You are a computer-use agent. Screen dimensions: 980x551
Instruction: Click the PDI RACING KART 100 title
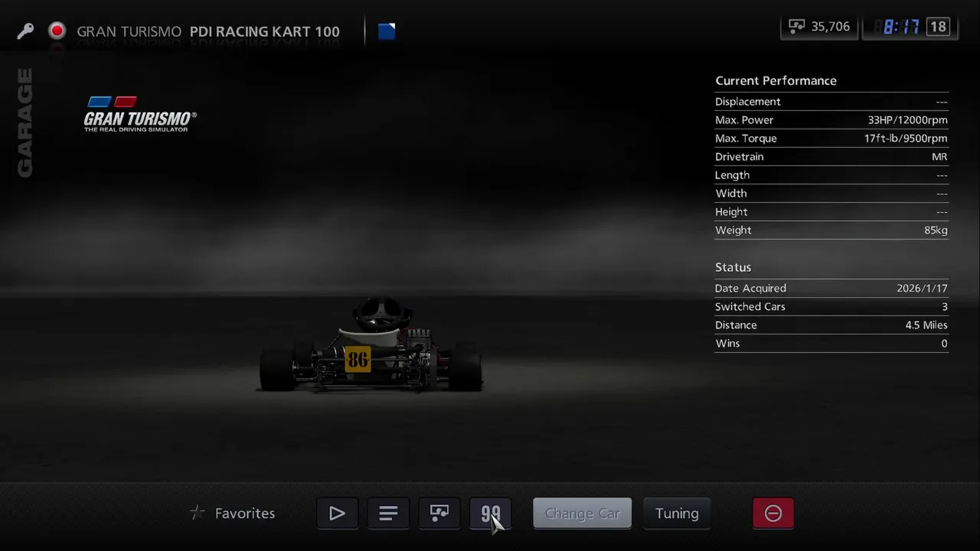(x=265, y=31)
